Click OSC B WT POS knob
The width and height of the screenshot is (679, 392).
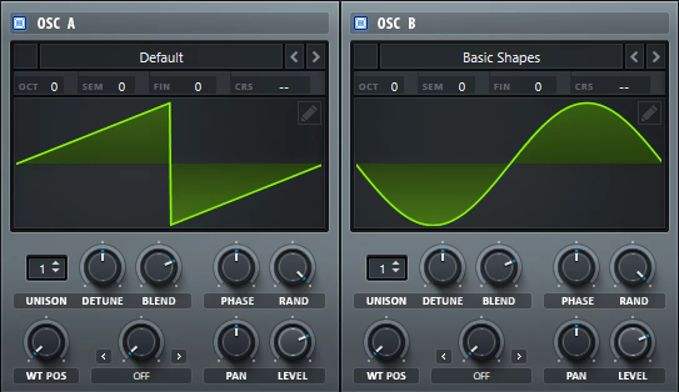click(x=386, y=342)
